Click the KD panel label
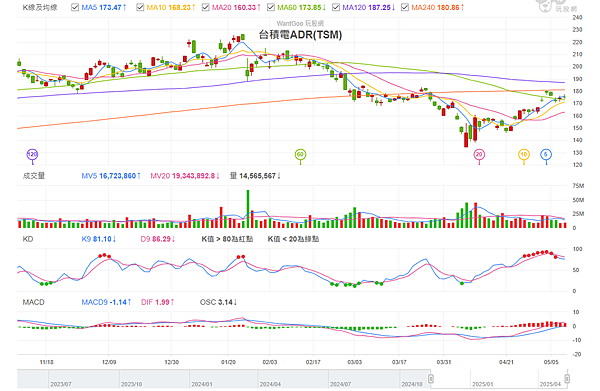 (x=28, y=239)
